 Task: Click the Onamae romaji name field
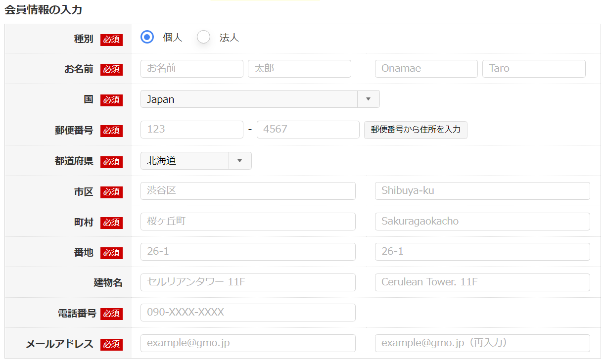pos(426,69)
